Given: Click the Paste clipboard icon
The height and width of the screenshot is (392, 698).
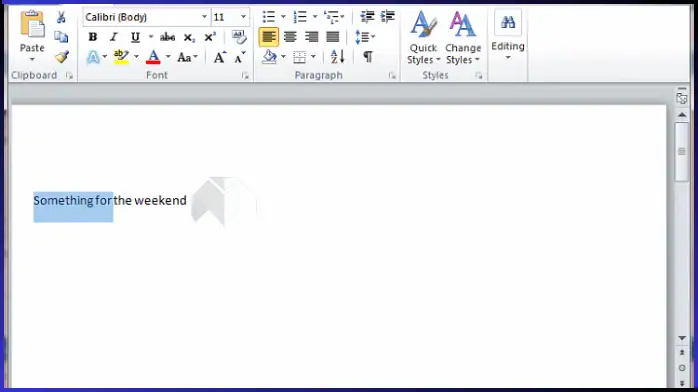Looking at the screenshot, I should [x=32, y=25].
